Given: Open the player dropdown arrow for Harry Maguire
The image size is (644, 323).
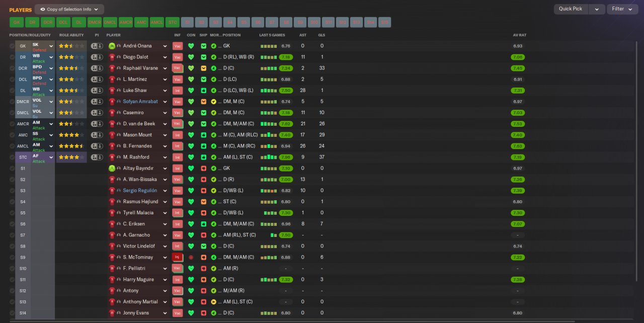Looking at the screenshot, I should [165, 280].
